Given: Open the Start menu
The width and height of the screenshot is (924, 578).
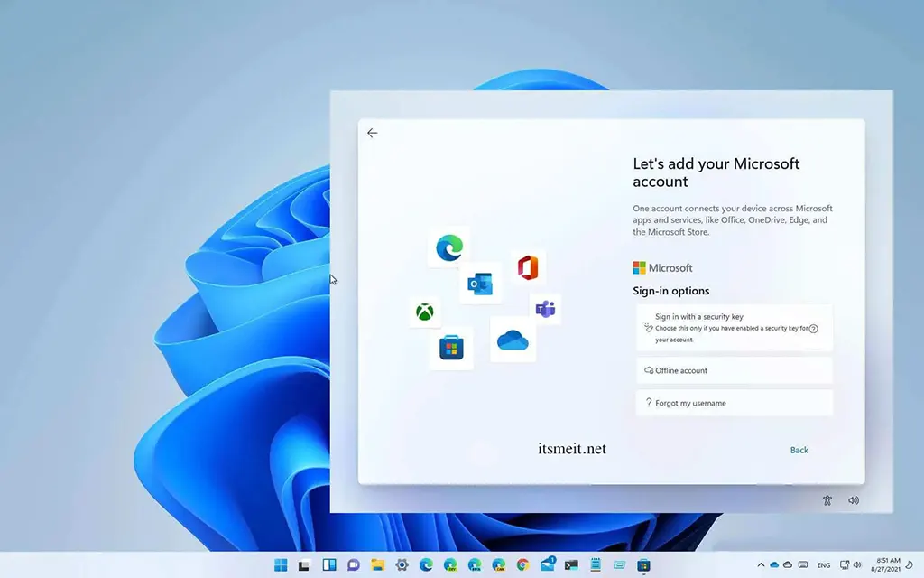Looking at the screenshot, I should tap(279, 566).
